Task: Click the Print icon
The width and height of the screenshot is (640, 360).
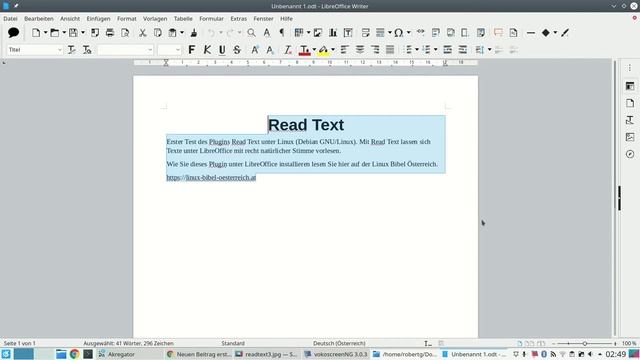Action: [x=110, y=33]
